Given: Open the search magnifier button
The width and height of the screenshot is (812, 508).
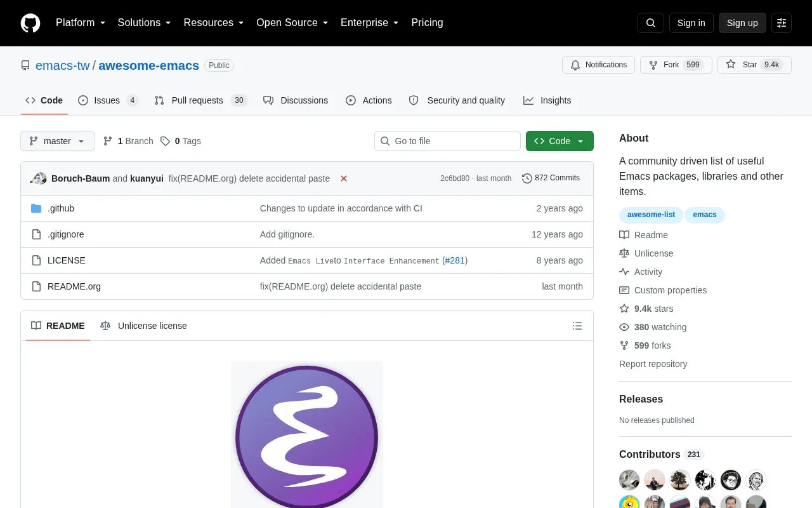Looking at the screenshot, I should click(651, 23).
